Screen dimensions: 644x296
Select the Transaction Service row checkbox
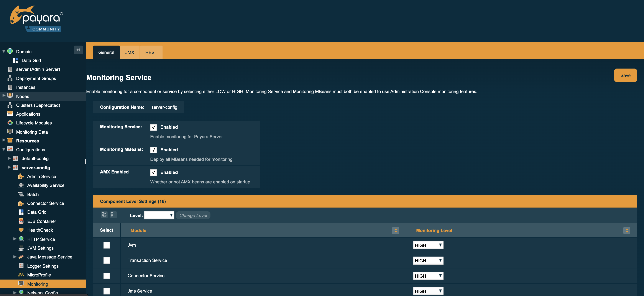(107, 260)
